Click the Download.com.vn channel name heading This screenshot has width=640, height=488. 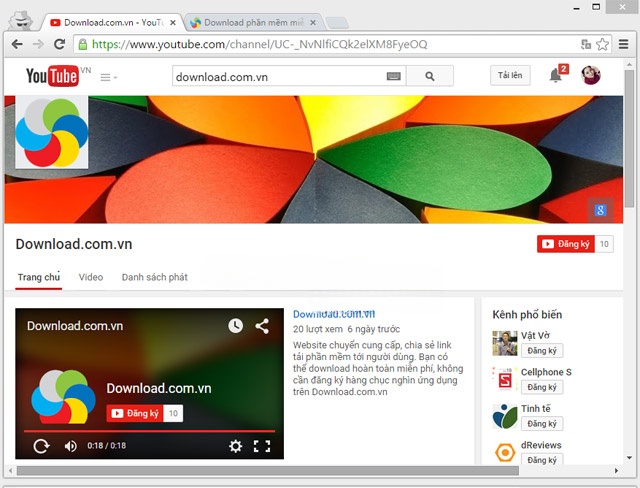[x=74, y=244]
